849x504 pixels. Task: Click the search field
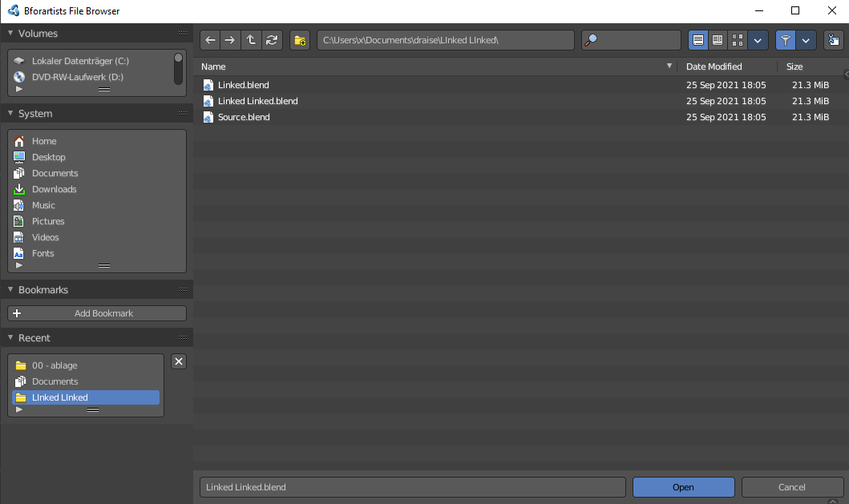[631, 40]
